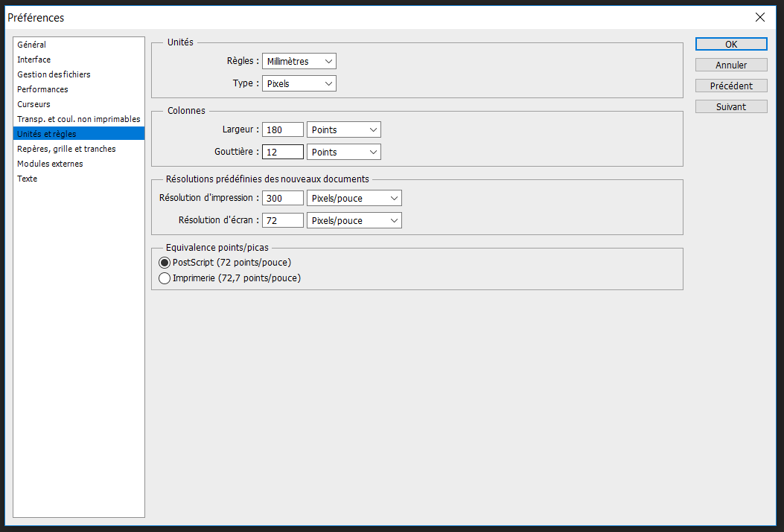Open Gestion des fichiers preferences
Image resolution: width=784 pixels, height=532 pixels.
click(x=54, y=74)
